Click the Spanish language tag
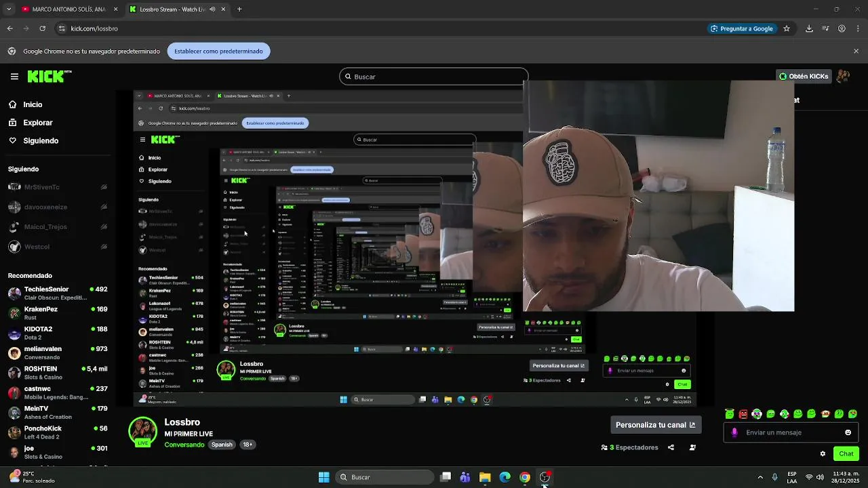This screenshot has height=488, width=868. 222,445
